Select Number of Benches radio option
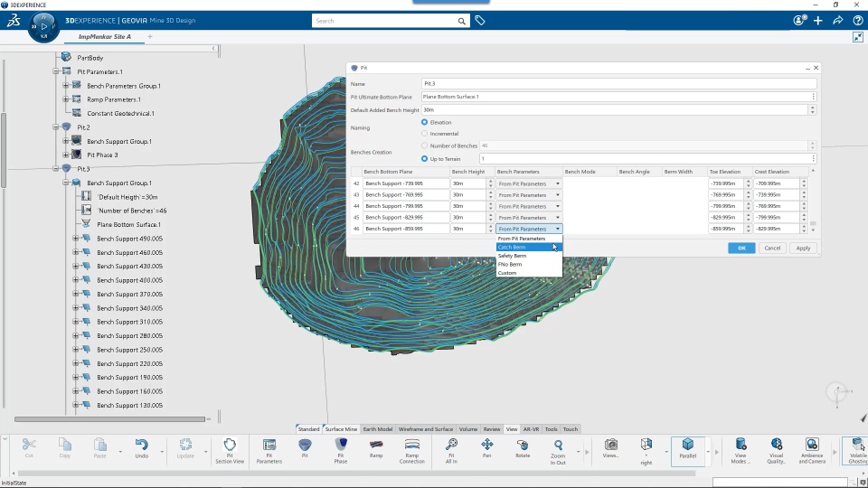The image size is (868, 488). coord(425,145)
